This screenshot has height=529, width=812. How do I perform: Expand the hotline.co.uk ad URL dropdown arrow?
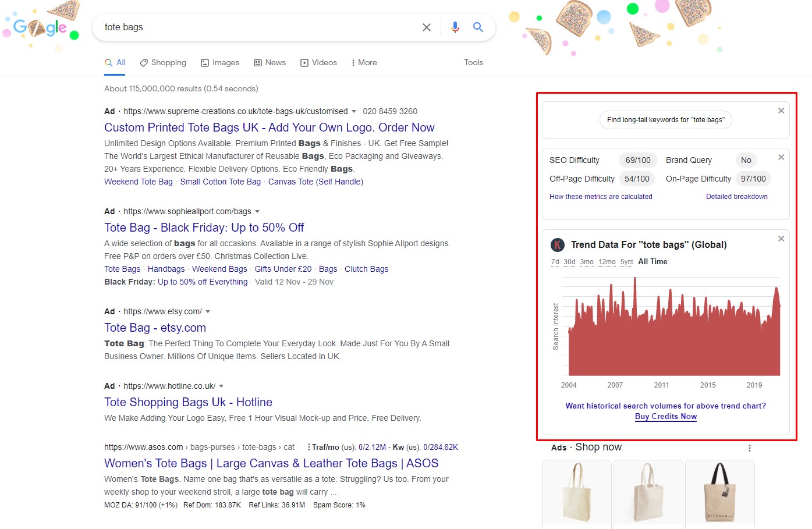click(221, 386)
